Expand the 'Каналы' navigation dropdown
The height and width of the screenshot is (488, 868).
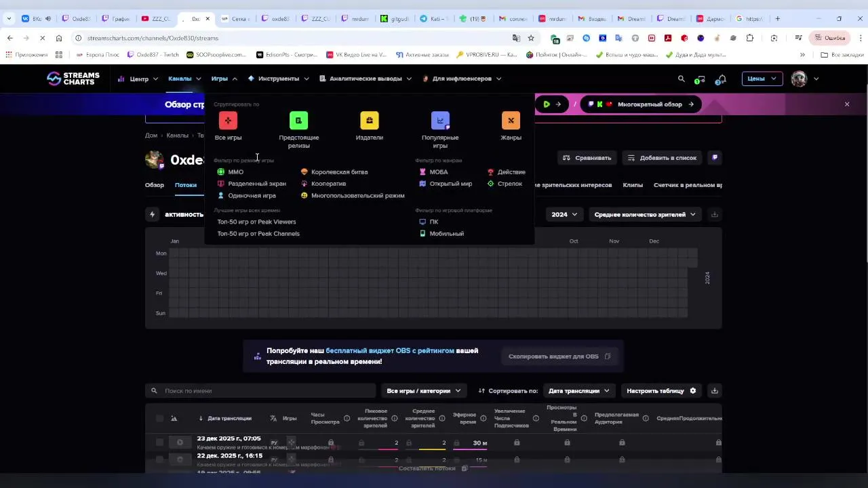pyautogui.click(x=184, y=79)
